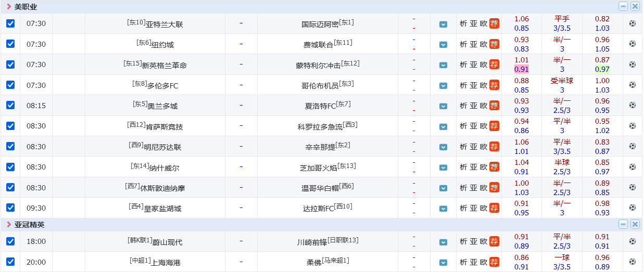Click soccer ball icon in 奥兰多城 row
The height and width of the screenshot is (272, 644).
pyautogui.click(x=632, y=106)
